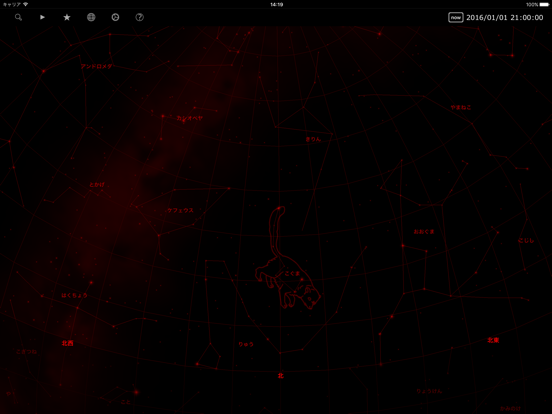
Task: Start time playback with play icon
Action: (x=42, y=17)
